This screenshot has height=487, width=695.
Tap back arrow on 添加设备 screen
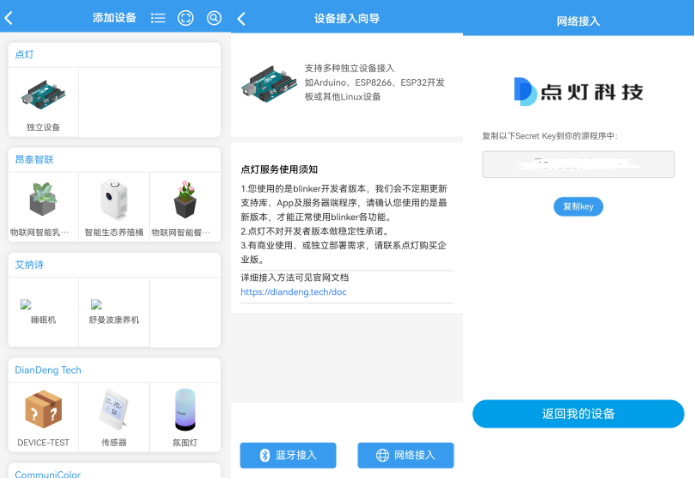[10, 18]
